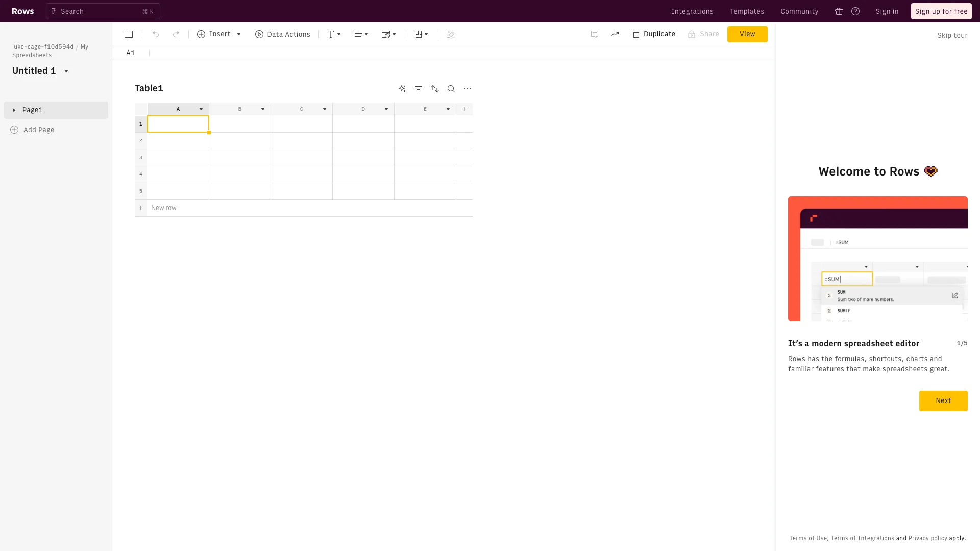Open text alignment dropdown
Image resolution: width=980 pixels, height=551 pixels.
click(x=361, y=34)
